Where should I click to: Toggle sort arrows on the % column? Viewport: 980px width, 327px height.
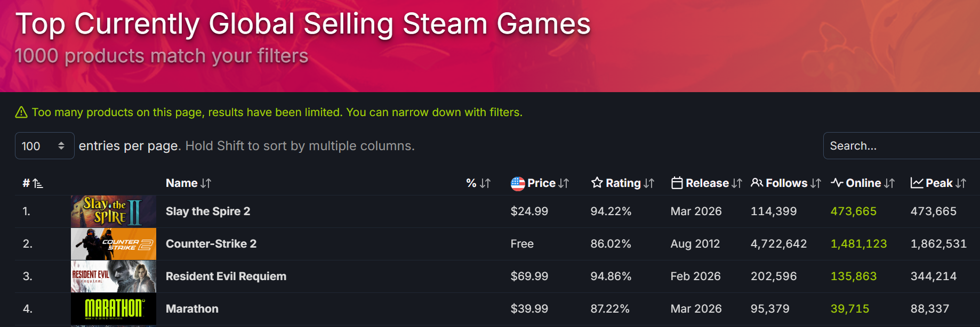tap(485, 183)
